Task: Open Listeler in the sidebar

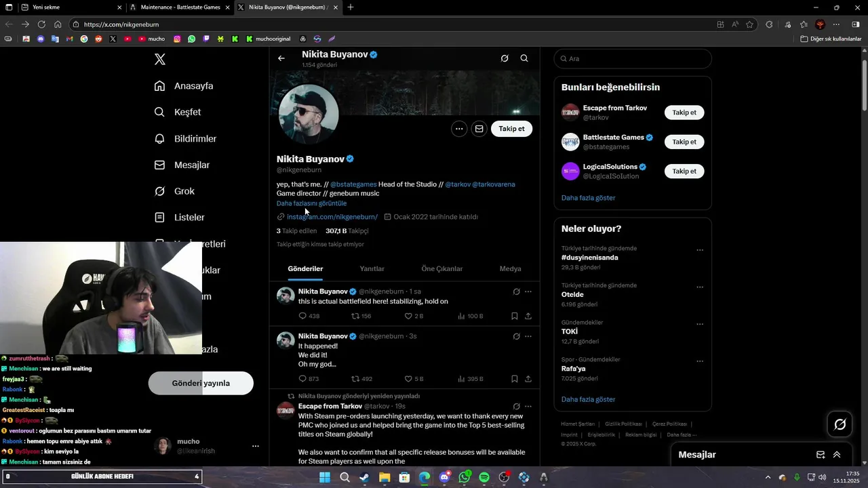Action: 180,218
